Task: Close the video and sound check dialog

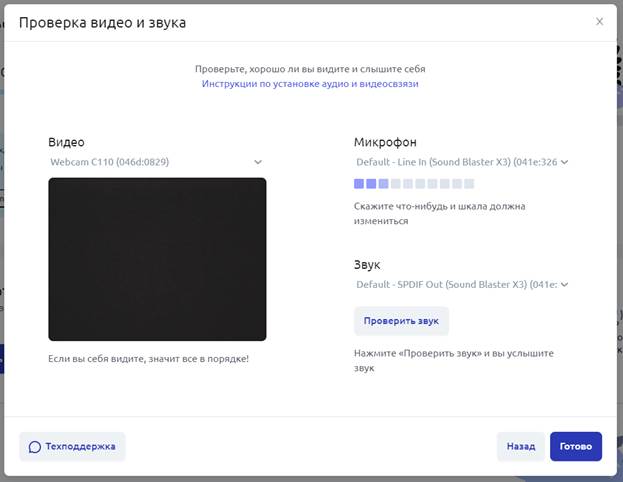Action: click(x=599, y=22)
